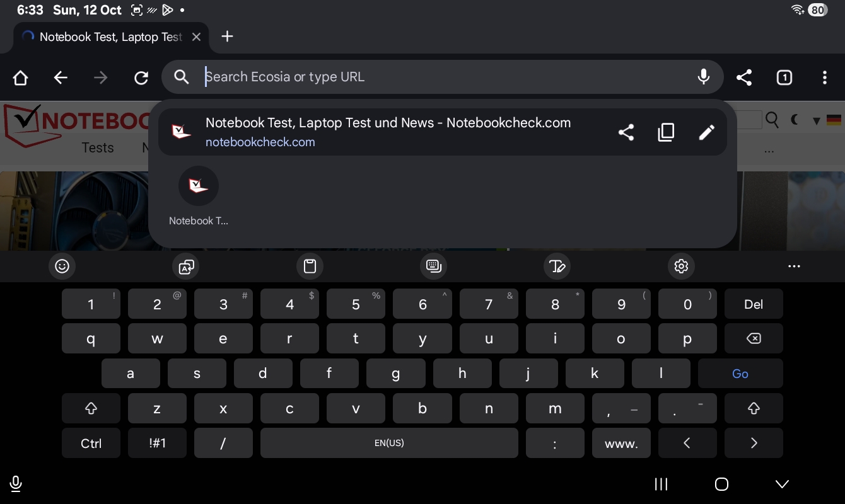
Task: Open the browser three-dot overflow menu
Action: coord(824,77)
